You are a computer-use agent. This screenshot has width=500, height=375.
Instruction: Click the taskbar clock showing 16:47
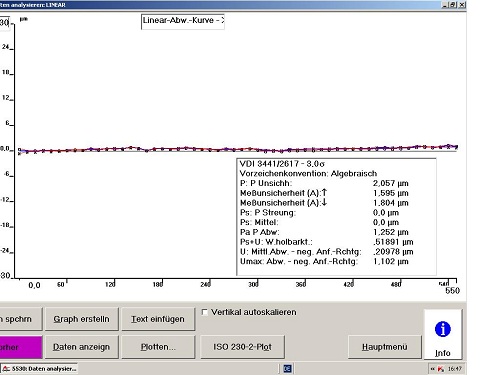(x=455, y=369)
